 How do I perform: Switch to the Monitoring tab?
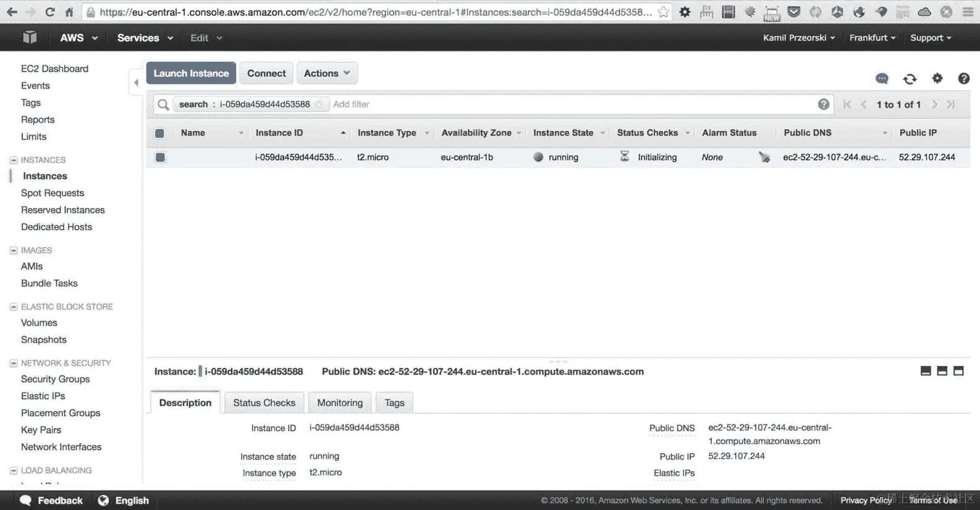pos(340,403)
